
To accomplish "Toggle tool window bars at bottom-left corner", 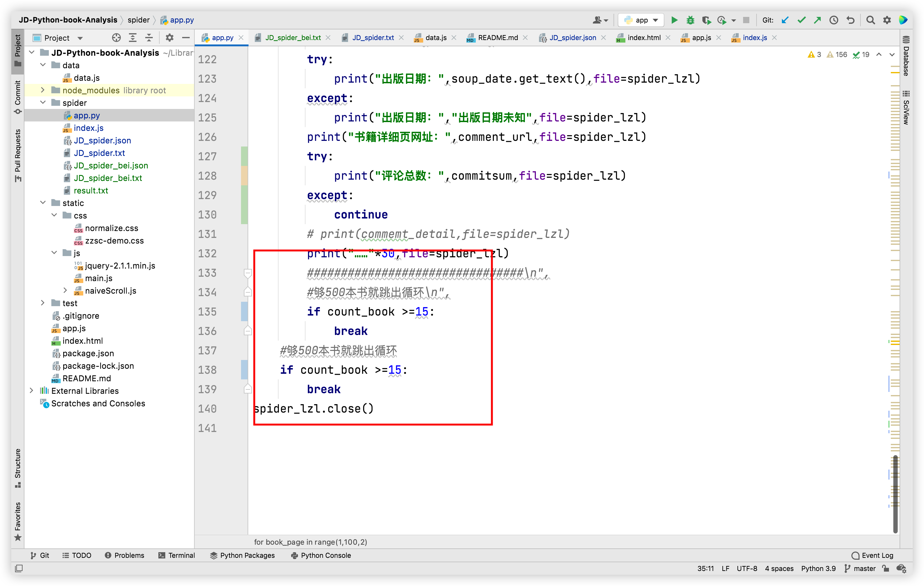I will click(x=18, y=568).
